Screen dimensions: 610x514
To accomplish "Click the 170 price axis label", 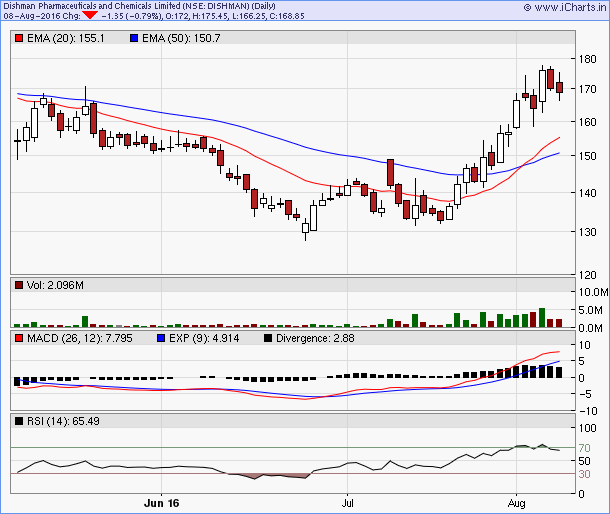I will [587, 89].
